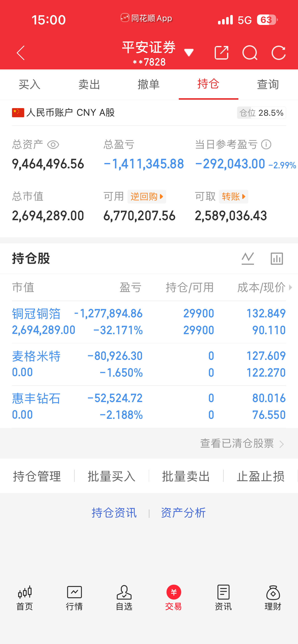Tap daily P/L value -292,043.00
298x644 pixels.
[230, 164]
